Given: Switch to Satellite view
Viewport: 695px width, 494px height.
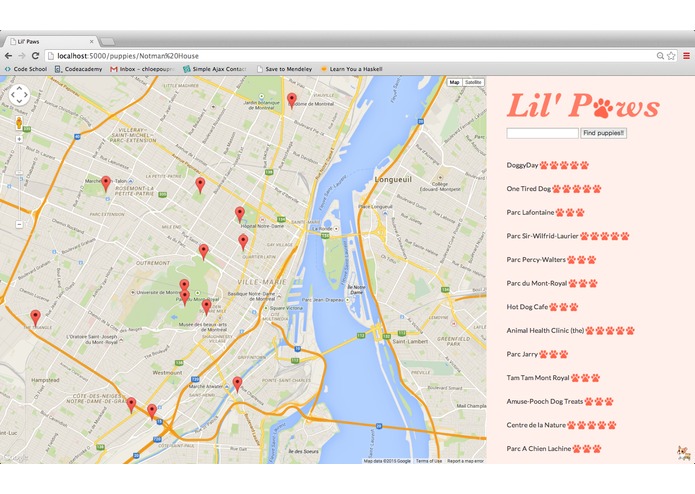Looking at the screenshot, I should 473,82.
